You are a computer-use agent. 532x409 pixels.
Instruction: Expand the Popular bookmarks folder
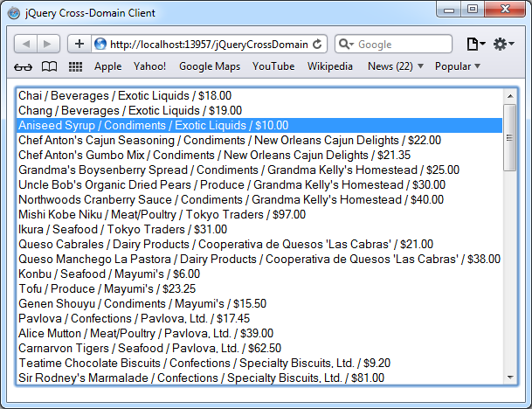click(x=458, y=66)
